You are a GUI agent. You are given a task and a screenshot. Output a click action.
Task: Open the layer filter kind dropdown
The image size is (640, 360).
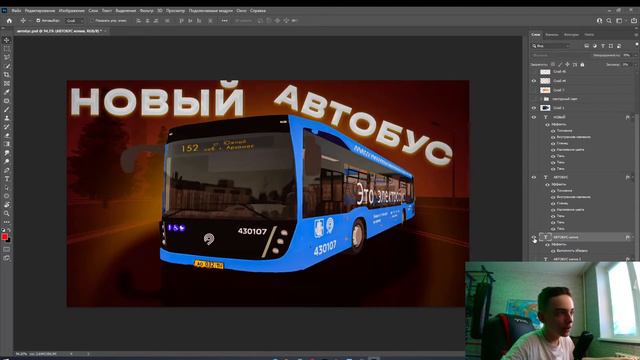[x=551, y=46]
